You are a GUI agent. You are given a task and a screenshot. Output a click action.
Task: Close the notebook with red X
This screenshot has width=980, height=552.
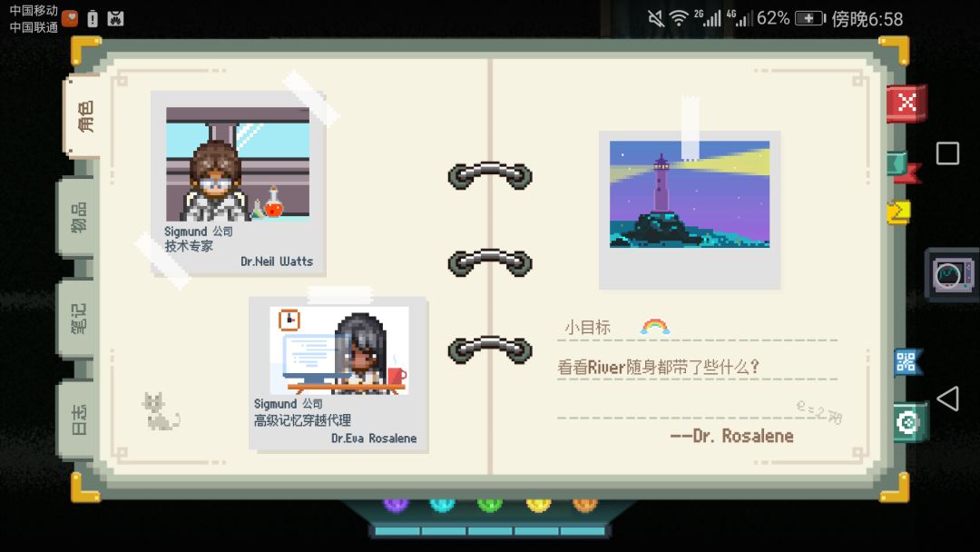pos(906,102)
